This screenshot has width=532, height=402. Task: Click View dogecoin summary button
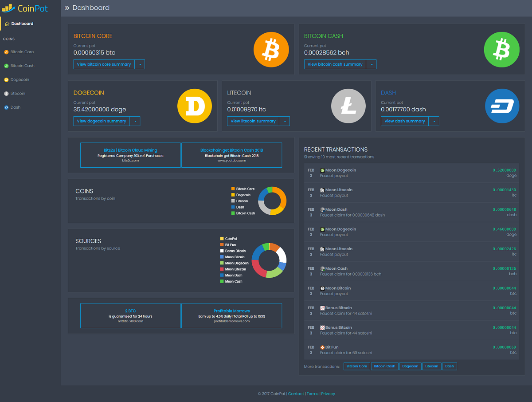[102, 121]
